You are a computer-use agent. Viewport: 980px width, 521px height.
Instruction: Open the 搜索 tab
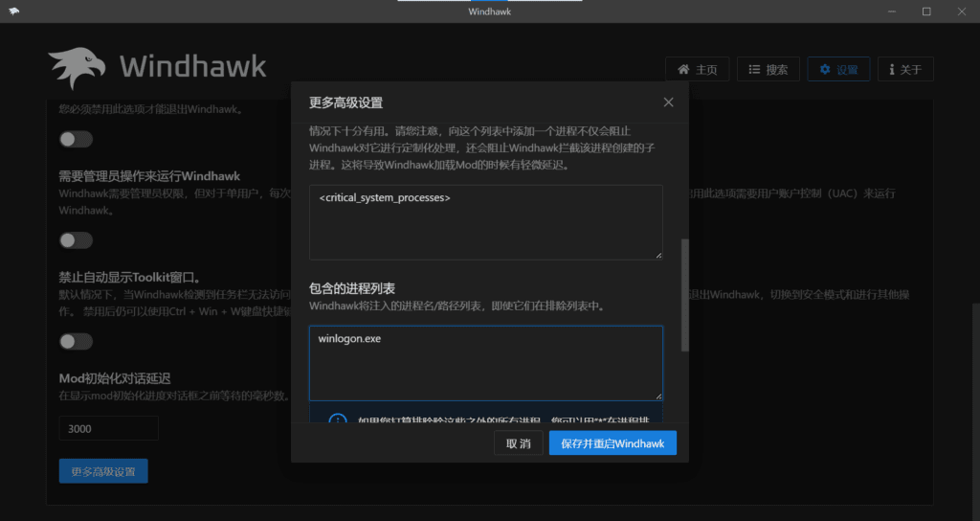768,69
